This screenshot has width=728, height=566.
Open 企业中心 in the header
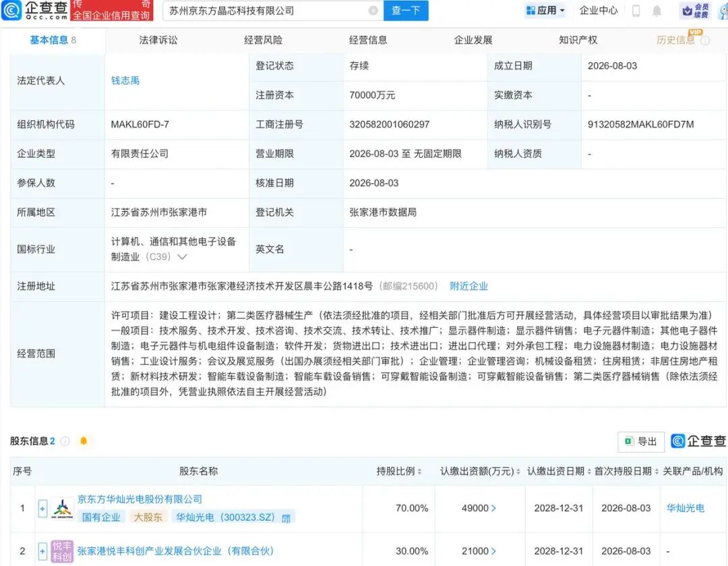599,10
